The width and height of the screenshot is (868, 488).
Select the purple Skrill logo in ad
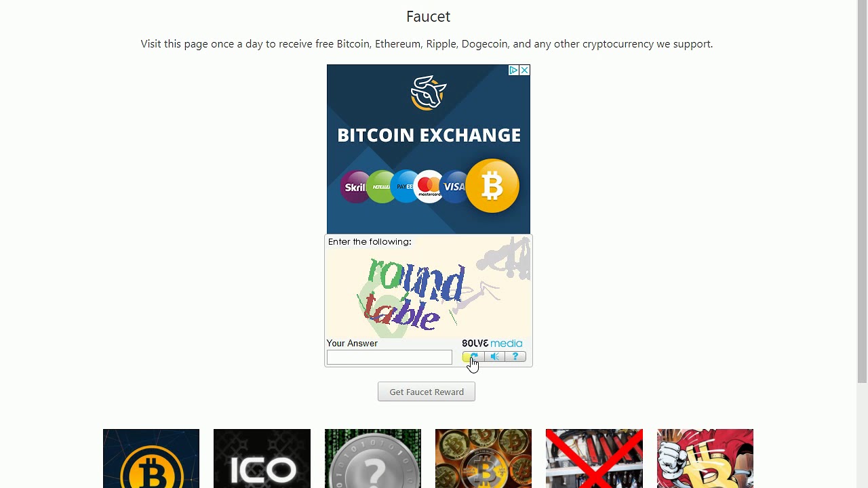pos(355,187)
